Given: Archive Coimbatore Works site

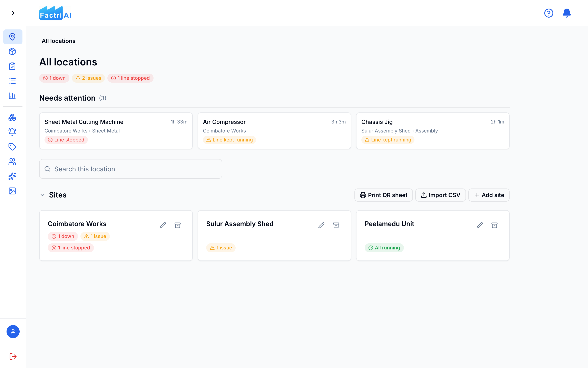Looking at the screenshot, I should click(x=178, y=225).
